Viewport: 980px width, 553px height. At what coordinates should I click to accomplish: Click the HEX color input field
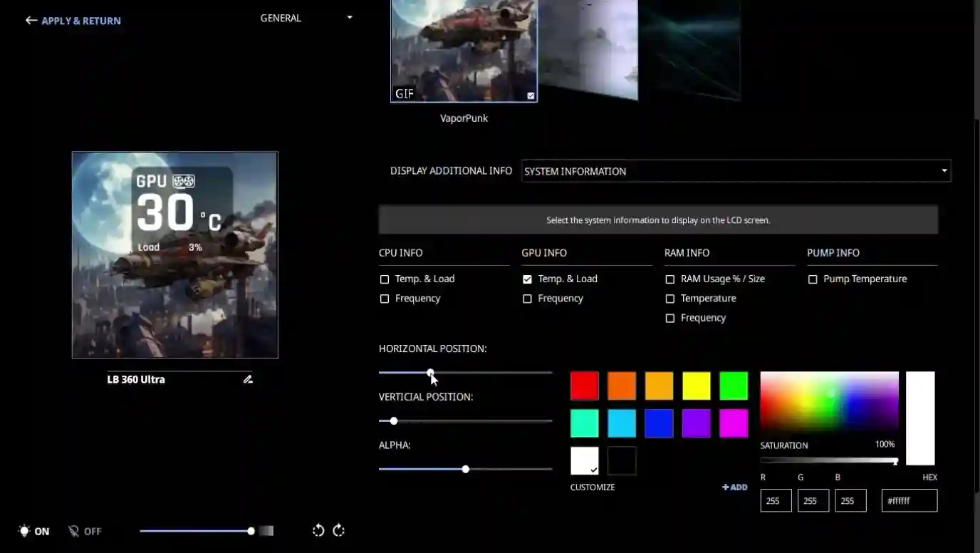point(909,500)
